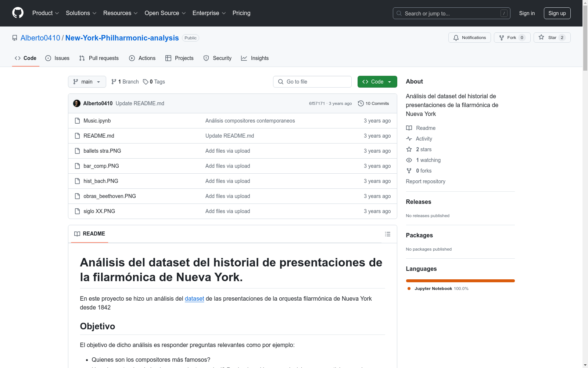Viewport: 588px width, 368px height.
Task: Click Report repository link
Action: [426, 181]
